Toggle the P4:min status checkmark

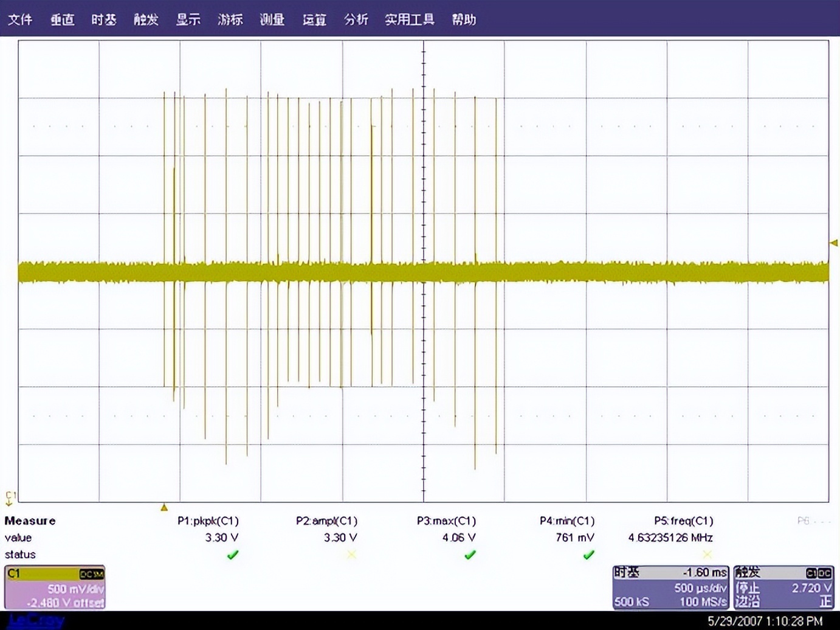tap(588, 555)
